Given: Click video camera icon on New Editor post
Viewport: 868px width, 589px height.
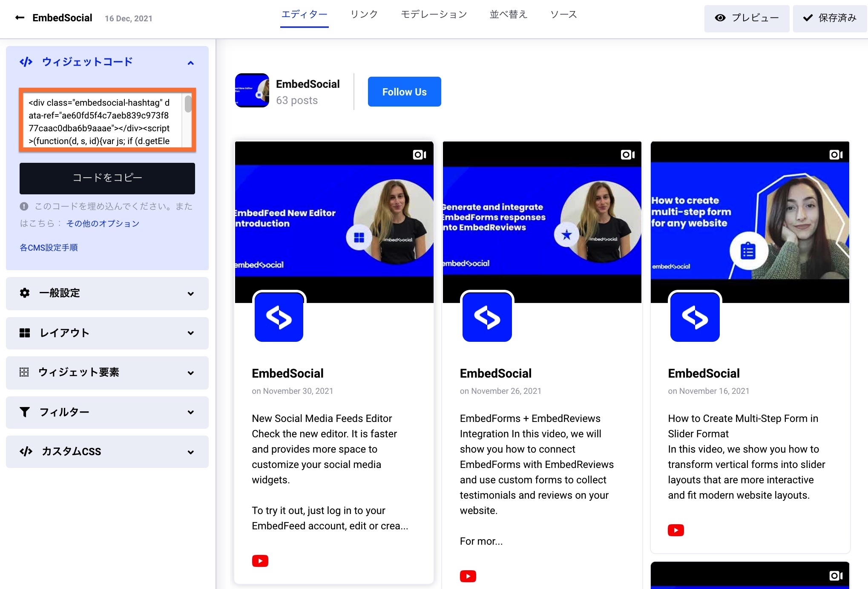Looking at the screenshot, I should coord(420,155).
